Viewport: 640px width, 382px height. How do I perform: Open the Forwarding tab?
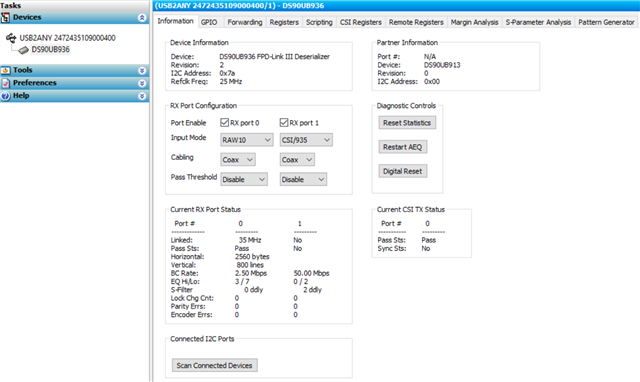[x=244, y=22]
